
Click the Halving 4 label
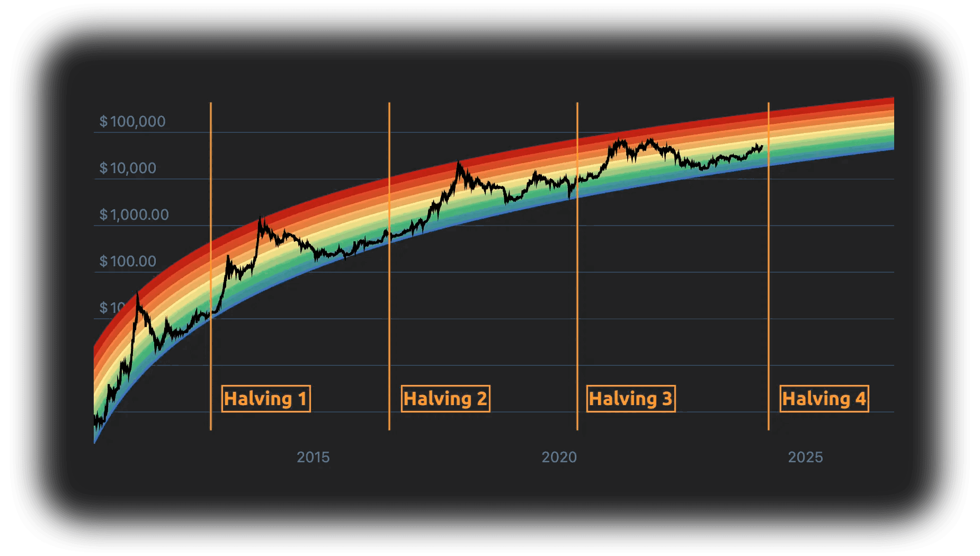click(824, 399)
